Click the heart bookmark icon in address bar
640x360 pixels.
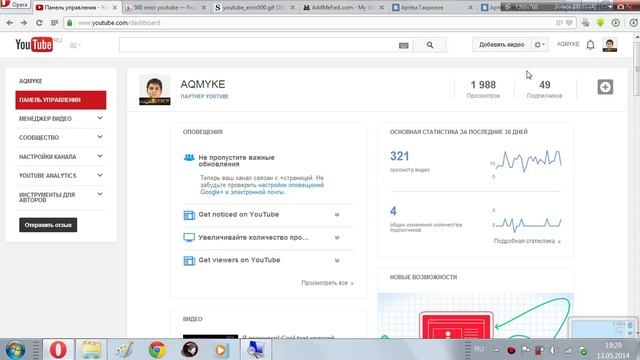click(x=569, y=23)
